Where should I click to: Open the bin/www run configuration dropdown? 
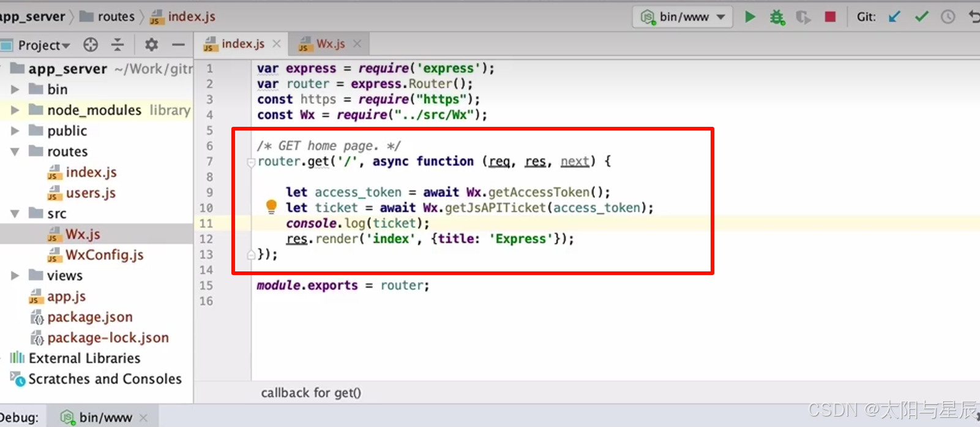point(721,17)
